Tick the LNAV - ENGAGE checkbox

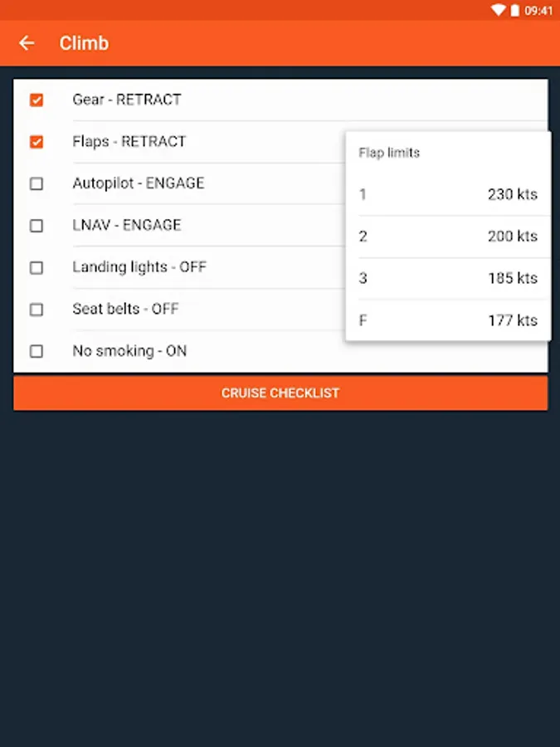point(37,226)
